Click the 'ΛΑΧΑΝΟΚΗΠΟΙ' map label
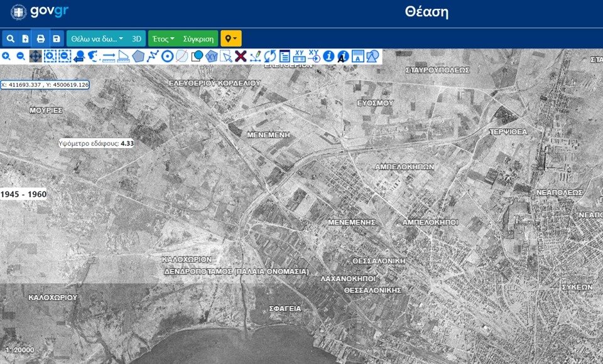This screenshot has height=364, width=603. pos(348,279)
